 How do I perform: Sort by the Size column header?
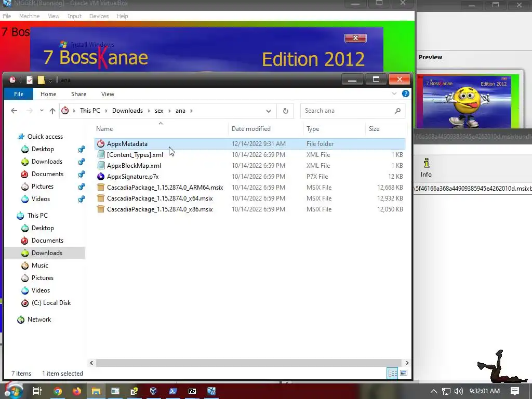pos(374,129)
